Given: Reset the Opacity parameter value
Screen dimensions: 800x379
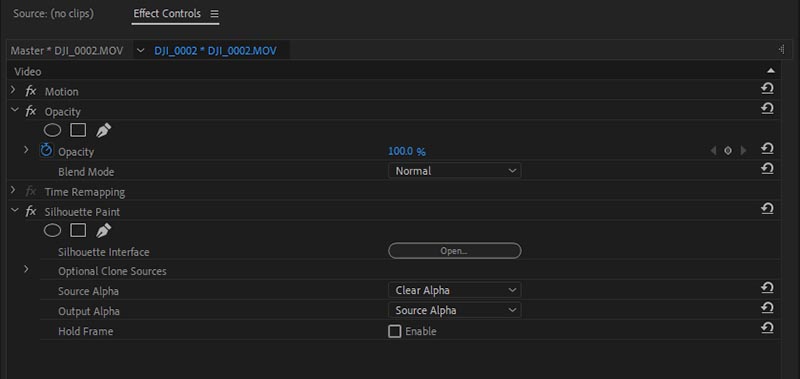Looking at the screenshot, I should pos(767,149).
